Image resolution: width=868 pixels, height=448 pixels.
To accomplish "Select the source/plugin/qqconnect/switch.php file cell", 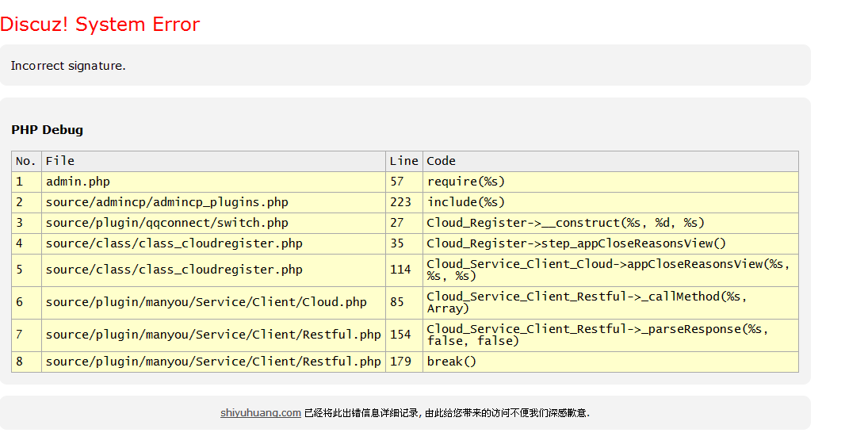I will (x=166, y=223).
